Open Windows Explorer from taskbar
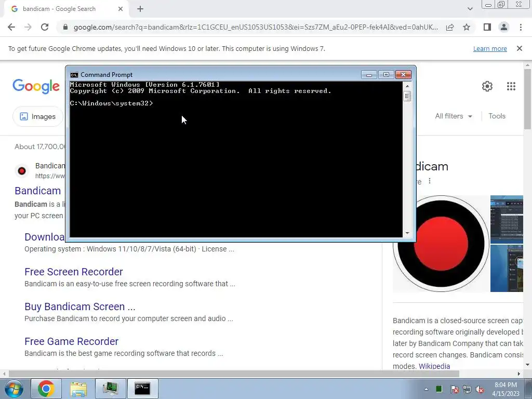The image size is (532, 399). (78, 389)
